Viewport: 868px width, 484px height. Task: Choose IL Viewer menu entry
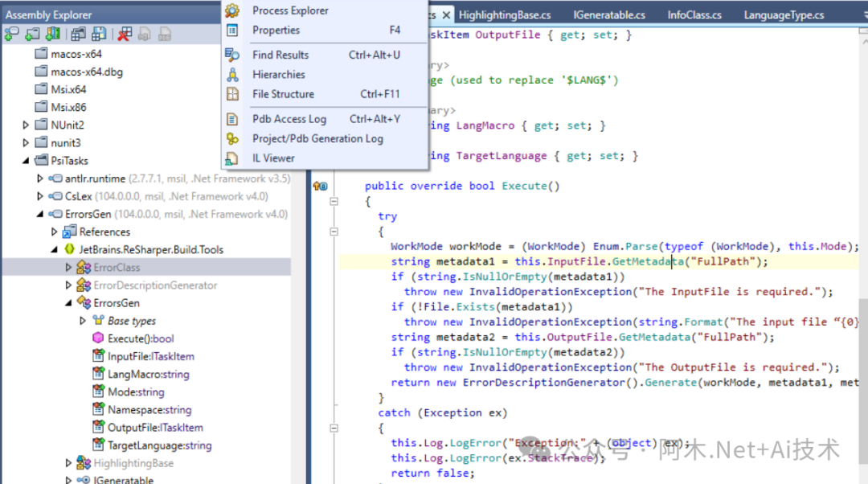point(273,158)
